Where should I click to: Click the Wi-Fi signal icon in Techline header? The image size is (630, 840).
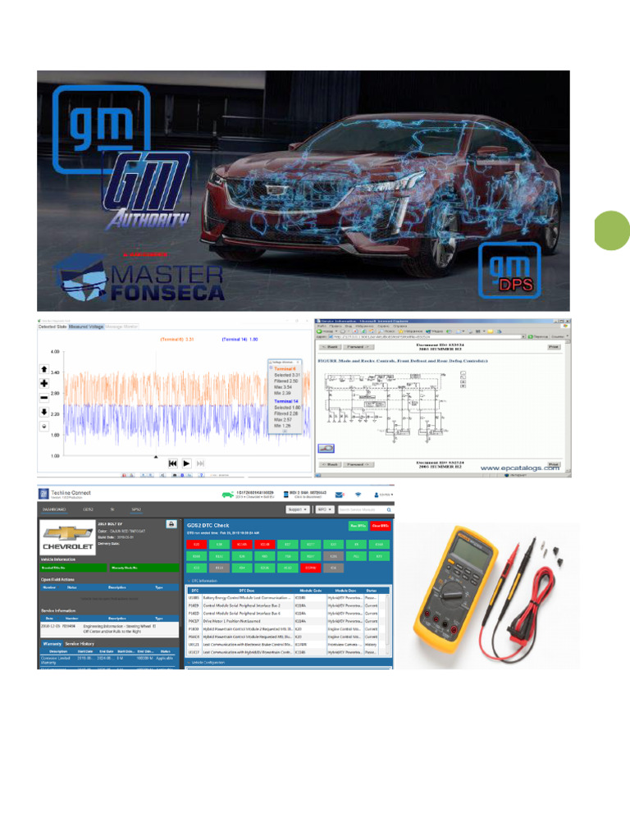tap(358, 495)
